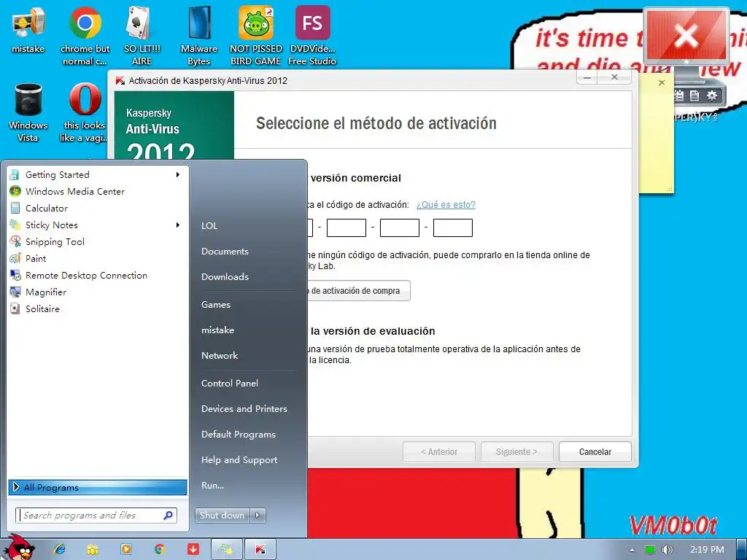Open Help and Support
The height and width of the screenshot is (560, 747).
[239, 460]
